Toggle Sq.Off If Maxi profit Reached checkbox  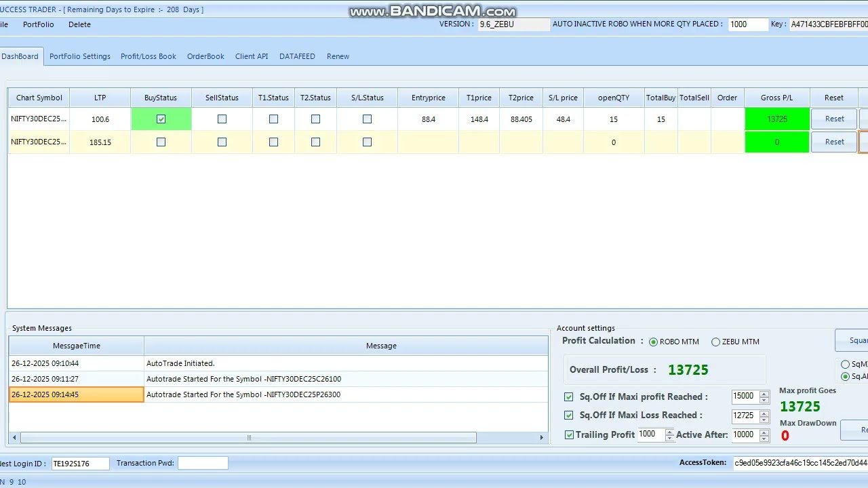(569, 396)
